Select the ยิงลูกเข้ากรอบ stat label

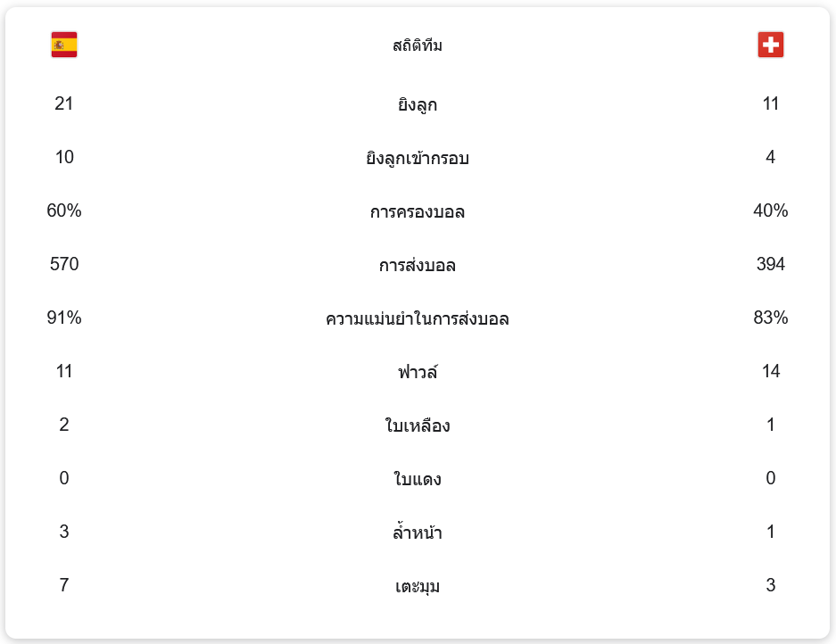[x=418, y=159]
